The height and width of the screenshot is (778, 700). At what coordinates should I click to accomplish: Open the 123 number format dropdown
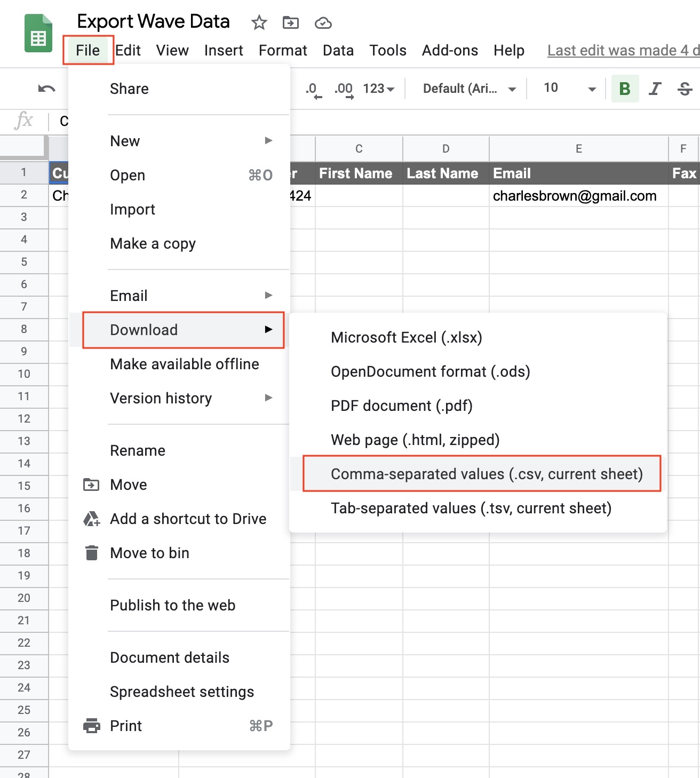point(377,89)
